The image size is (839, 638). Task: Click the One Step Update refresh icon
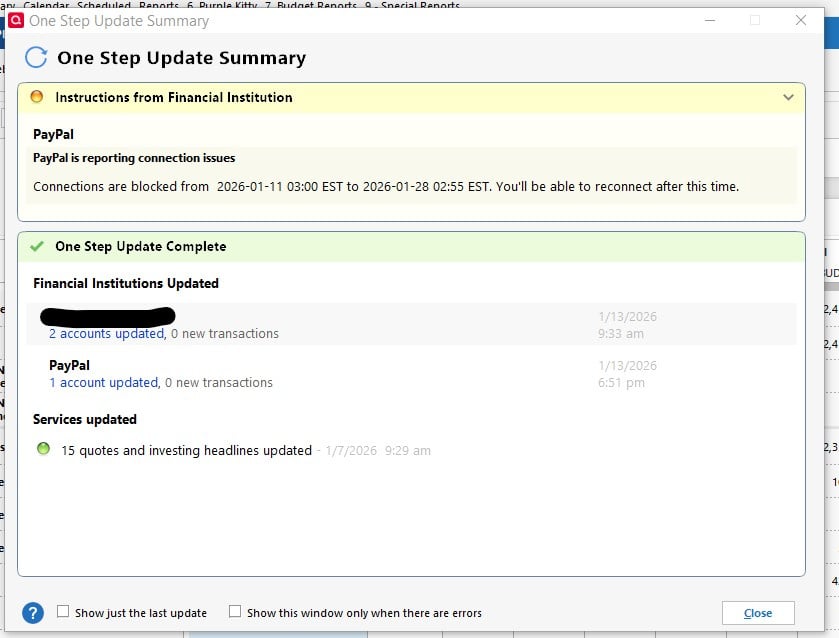(36, 57)
